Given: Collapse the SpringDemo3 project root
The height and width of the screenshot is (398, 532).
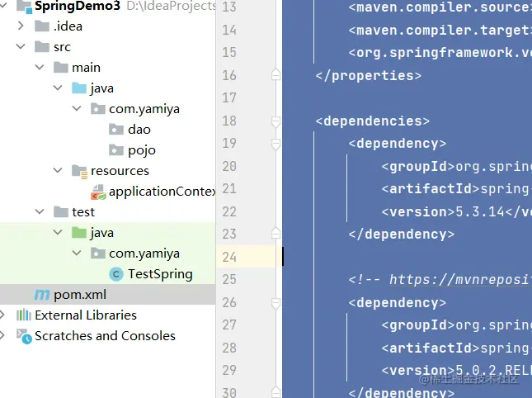Looking at the screenshot, I should point(2,5).
